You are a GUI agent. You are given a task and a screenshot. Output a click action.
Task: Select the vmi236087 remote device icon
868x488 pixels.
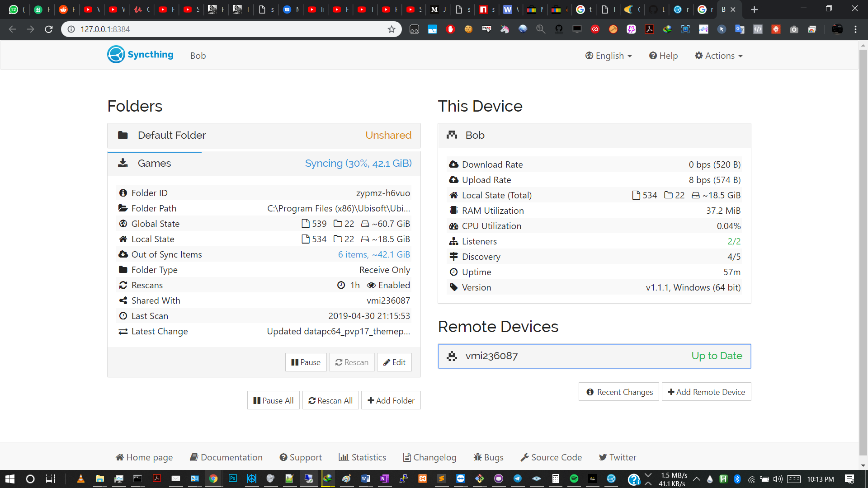[453, 356]
